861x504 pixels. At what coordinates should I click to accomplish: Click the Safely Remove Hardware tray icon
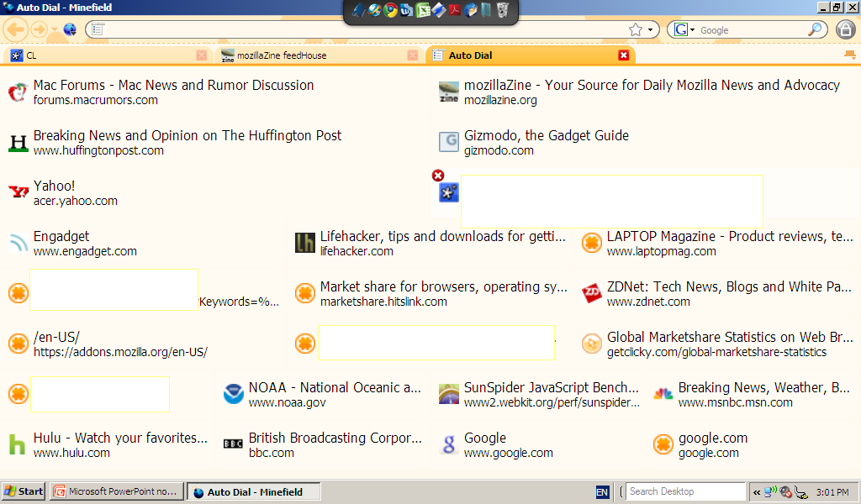click(801, 492)
